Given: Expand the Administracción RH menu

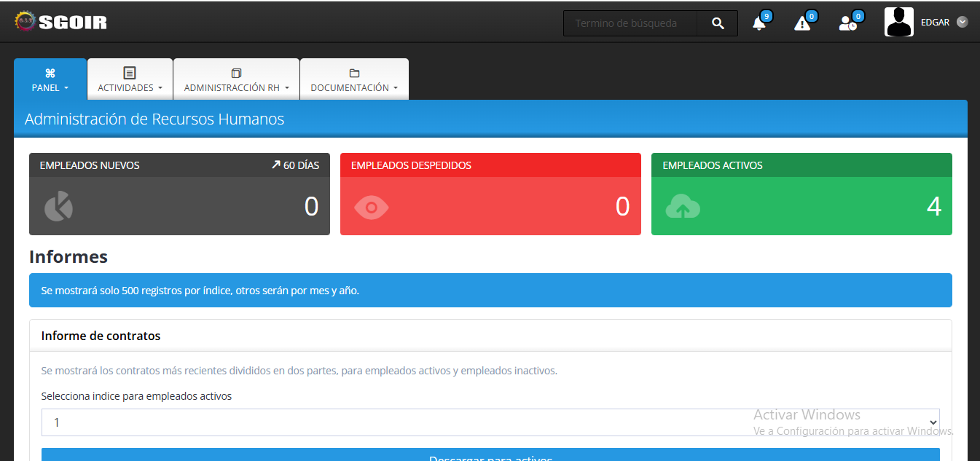Looking at the screenshot, I should [236, 79].
